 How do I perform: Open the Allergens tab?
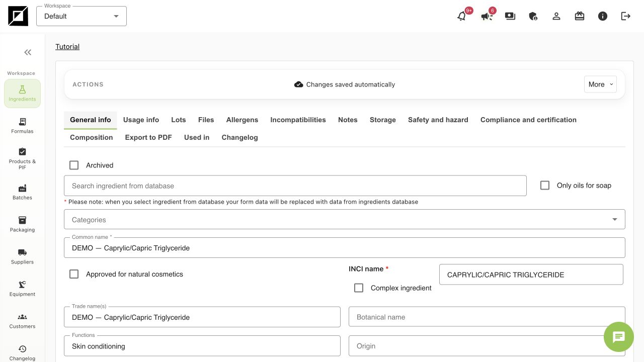[x=242, y=120]
